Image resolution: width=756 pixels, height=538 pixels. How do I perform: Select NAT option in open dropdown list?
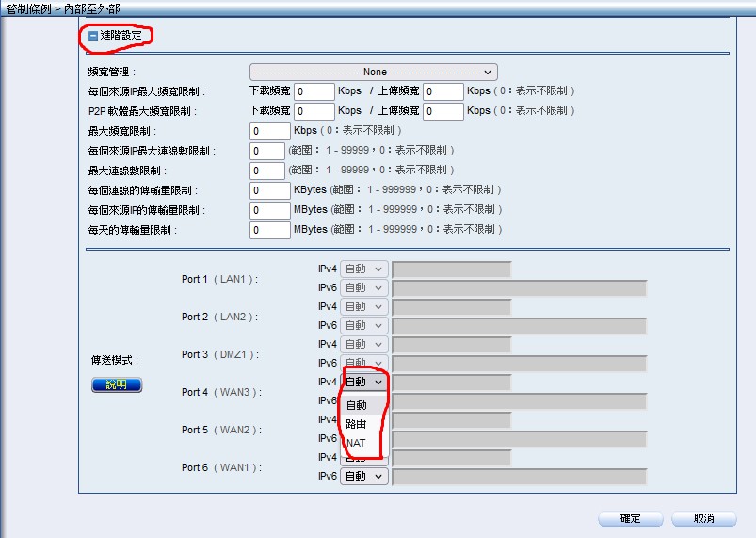357,443
